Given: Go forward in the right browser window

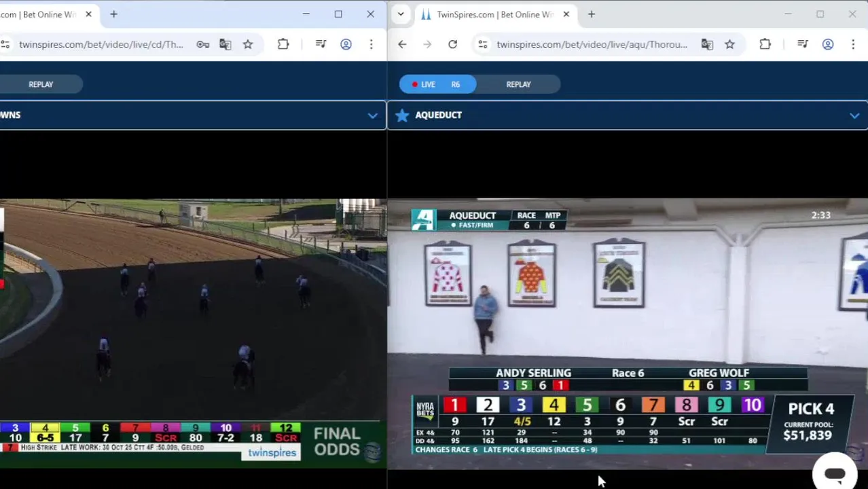Looking at the screenshot, I should pos(427,44).
